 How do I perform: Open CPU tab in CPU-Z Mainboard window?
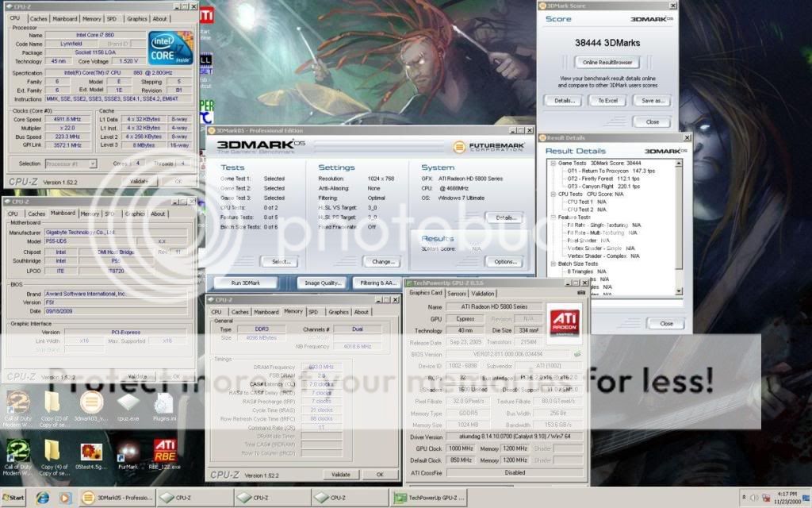tap(13, 214)
